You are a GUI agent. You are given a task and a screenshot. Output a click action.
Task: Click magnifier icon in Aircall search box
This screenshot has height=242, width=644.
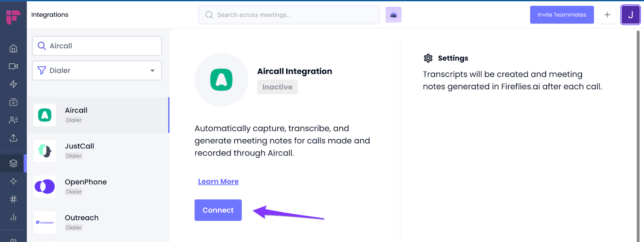41,46
